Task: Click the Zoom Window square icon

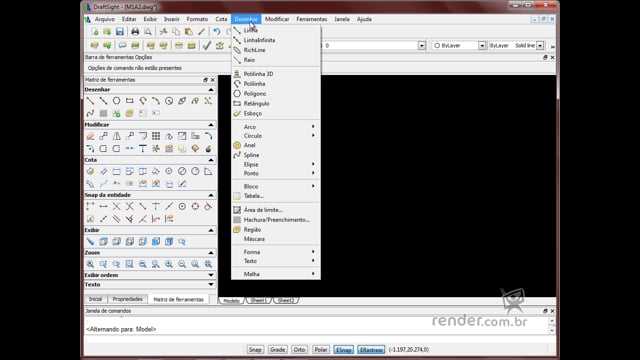Action: coord(129,264)
